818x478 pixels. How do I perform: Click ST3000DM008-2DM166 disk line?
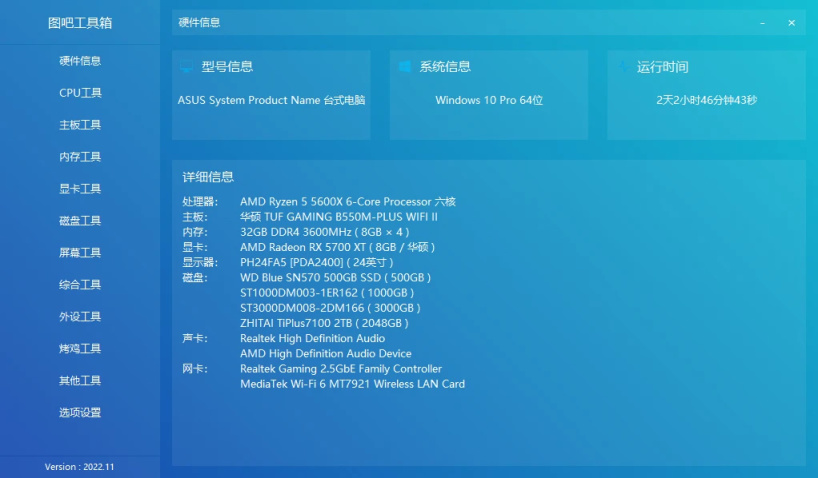(x=330, y=308)
